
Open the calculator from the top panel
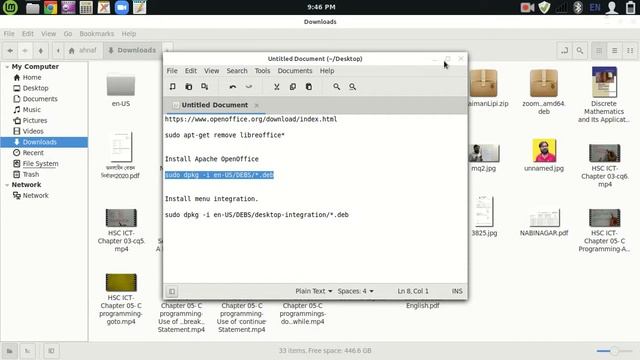coord(86,7)
